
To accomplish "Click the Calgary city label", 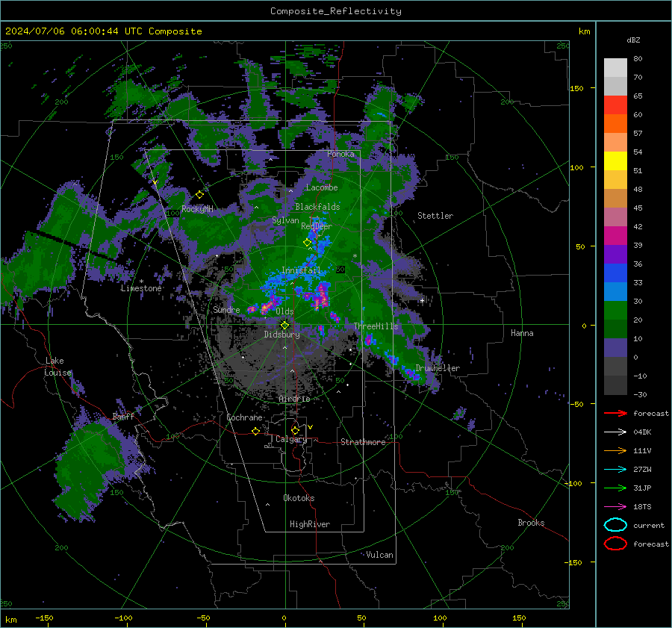I will point(291,439).
